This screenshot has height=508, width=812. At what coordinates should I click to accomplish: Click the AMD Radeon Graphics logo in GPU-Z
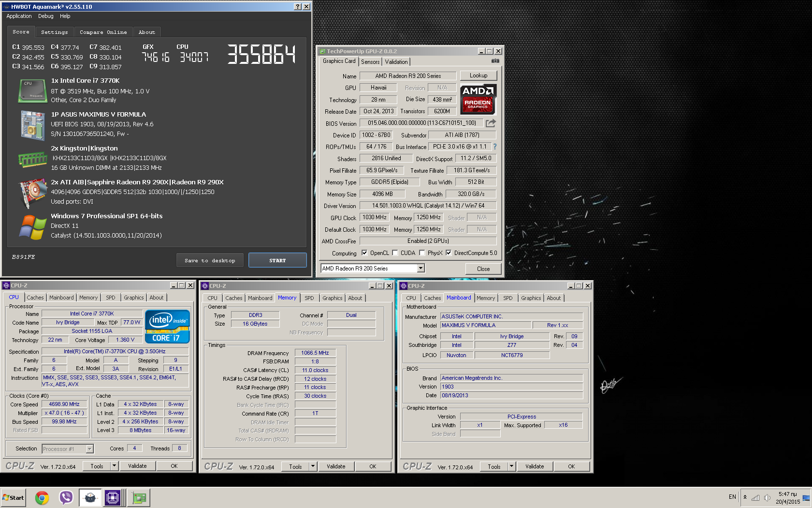click(478, 99)
